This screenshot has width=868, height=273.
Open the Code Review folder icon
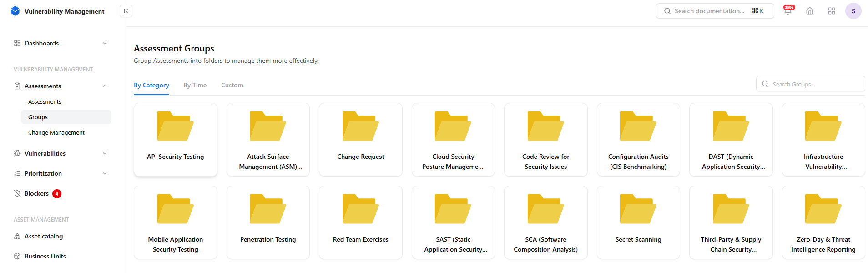(546, 126)
